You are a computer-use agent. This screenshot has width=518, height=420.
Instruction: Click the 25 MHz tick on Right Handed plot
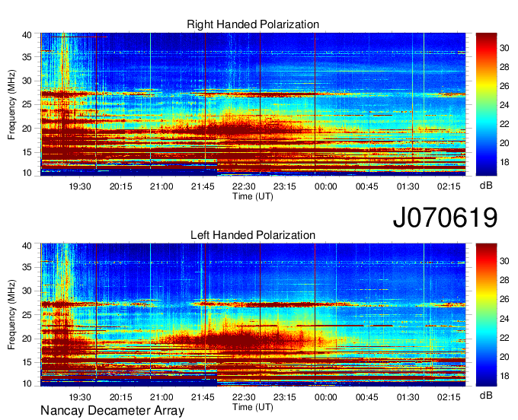click(x=27, y=104)
